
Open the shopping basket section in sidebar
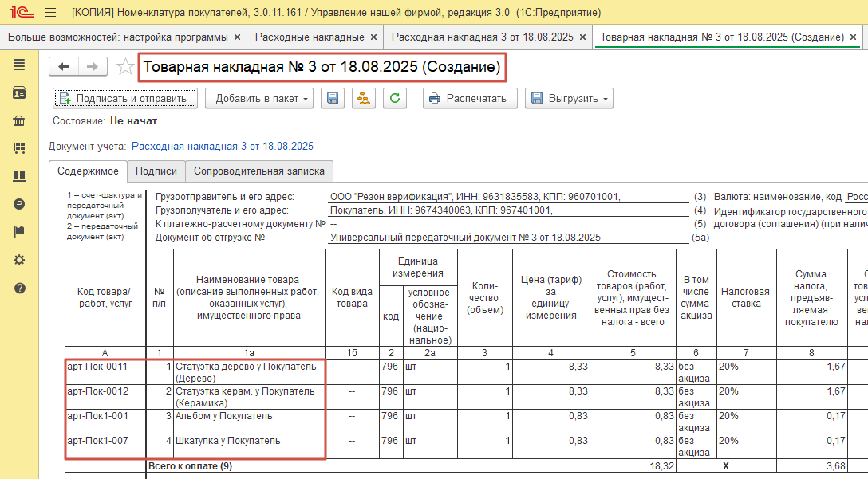coord(19,120)
